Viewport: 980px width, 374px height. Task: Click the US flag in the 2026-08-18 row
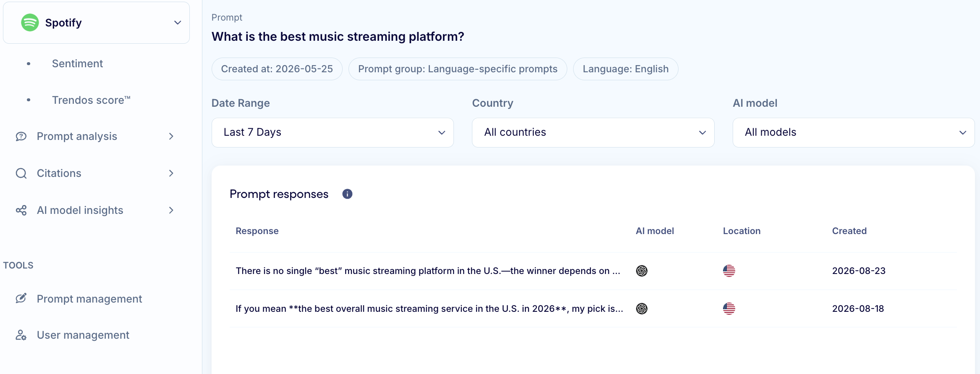pos(729,308)
